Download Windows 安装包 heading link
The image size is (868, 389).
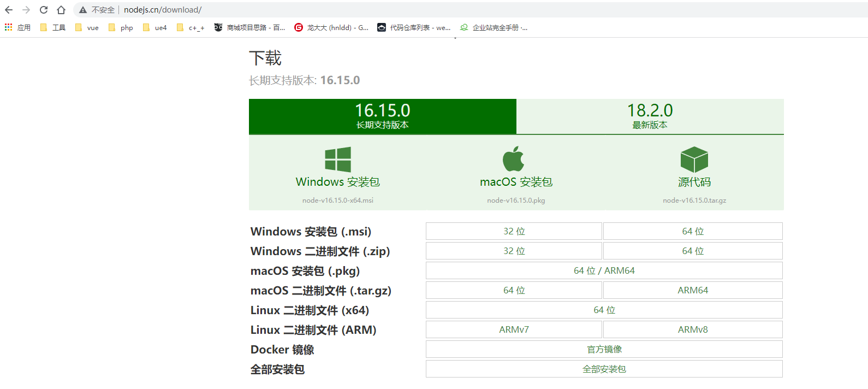pyautogui.click(x=338, y=182)
